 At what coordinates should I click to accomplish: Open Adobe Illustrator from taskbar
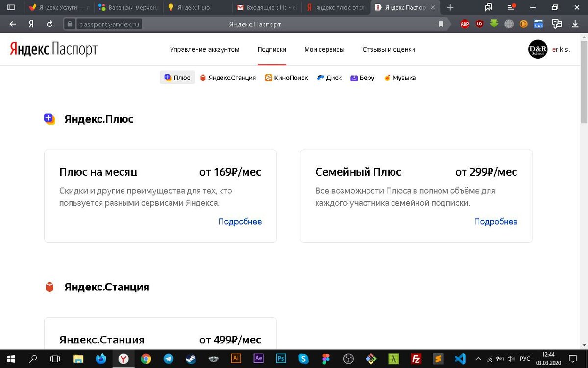pos(236,358)
